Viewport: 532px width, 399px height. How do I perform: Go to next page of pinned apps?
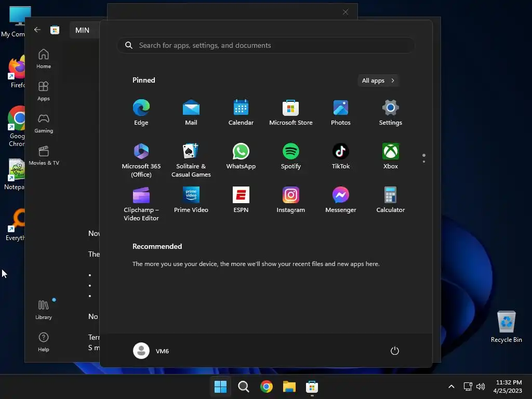coord(424,161)
